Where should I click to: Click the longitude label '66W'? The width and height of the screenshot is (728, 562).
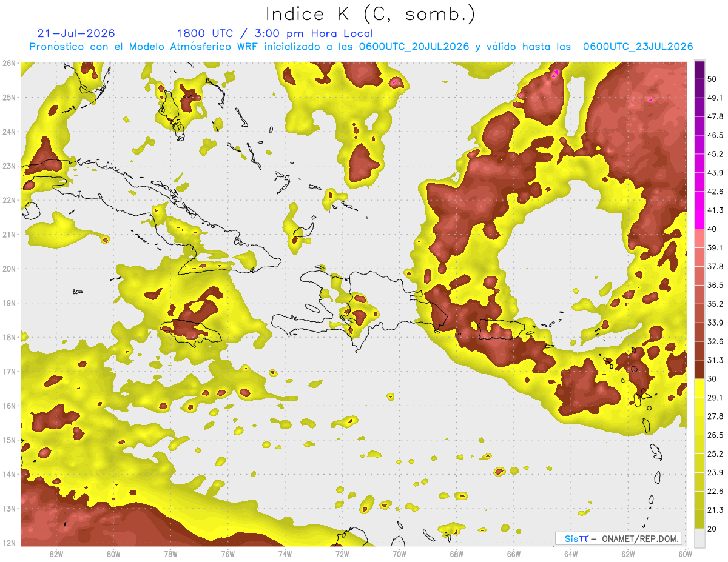(x=513, y=554)
